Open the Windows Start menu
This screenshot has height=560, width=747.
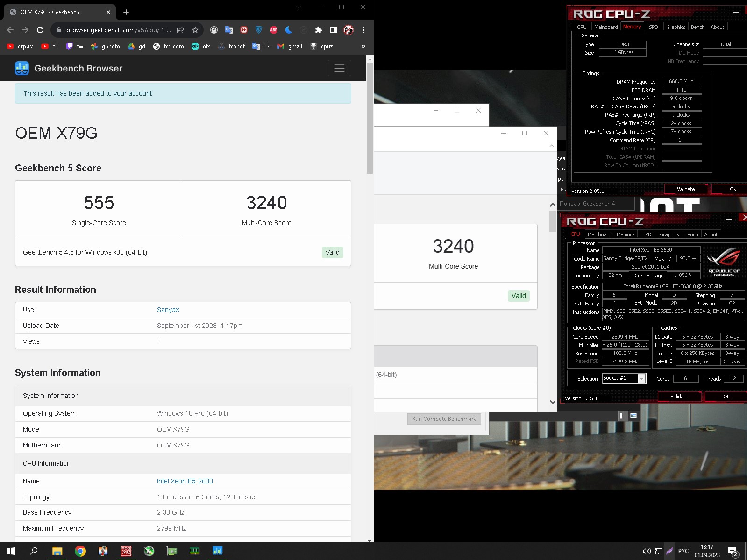coord(11,551)
